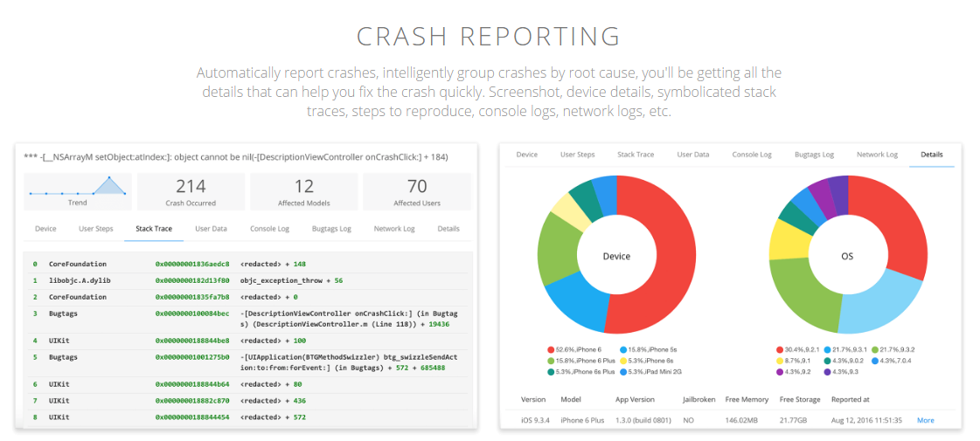Click the Jailbroken NO value
980x441 pixels.
point(689,420)
